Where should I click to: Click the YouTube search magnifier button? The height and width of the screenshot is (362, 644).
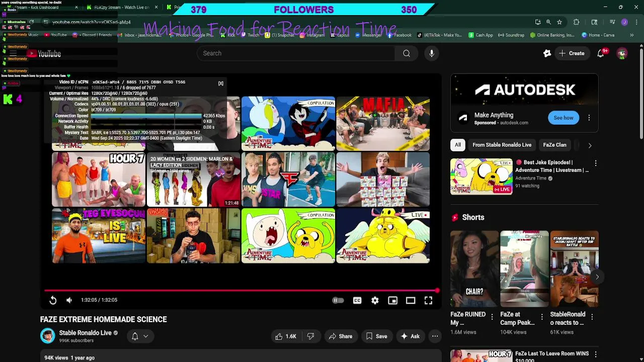(407, 53)
